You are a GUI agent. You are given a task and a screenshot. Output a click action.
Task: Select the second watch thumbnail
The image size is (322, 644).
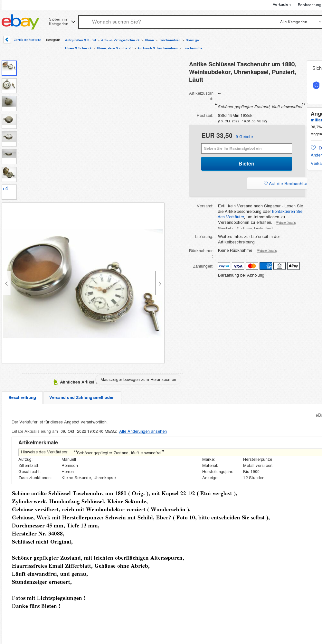(9, 86)
